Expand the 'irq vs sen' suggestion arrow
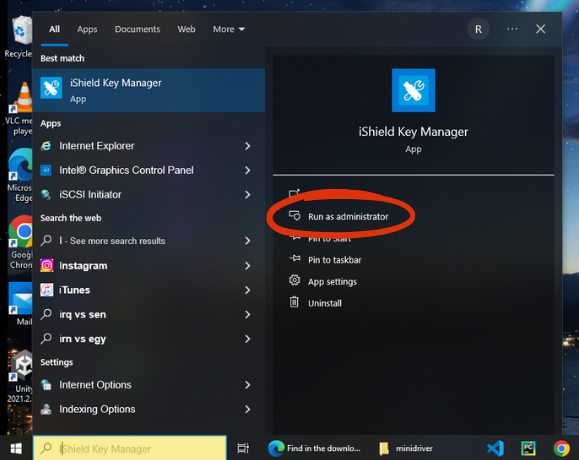Image resolution: width=579 pixels, height=460 pixels. point(248,315)
